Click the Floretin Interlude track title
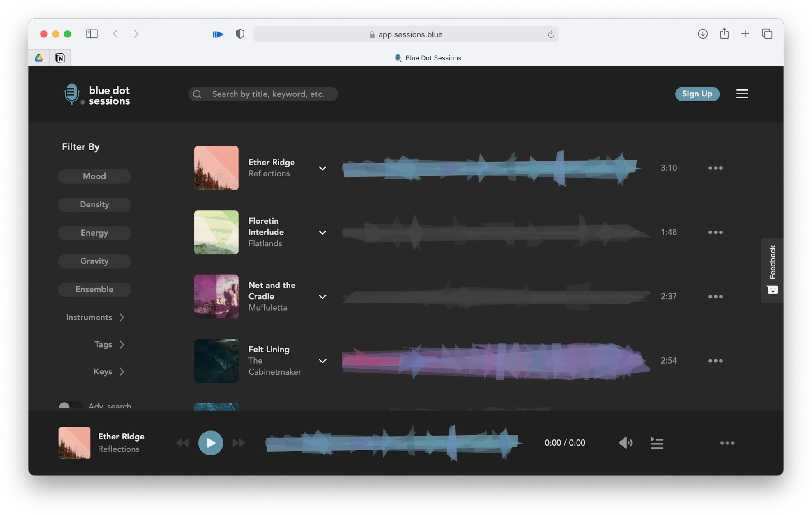The height and width of the screenshot is (515, 812). click(x=266, y=227)
